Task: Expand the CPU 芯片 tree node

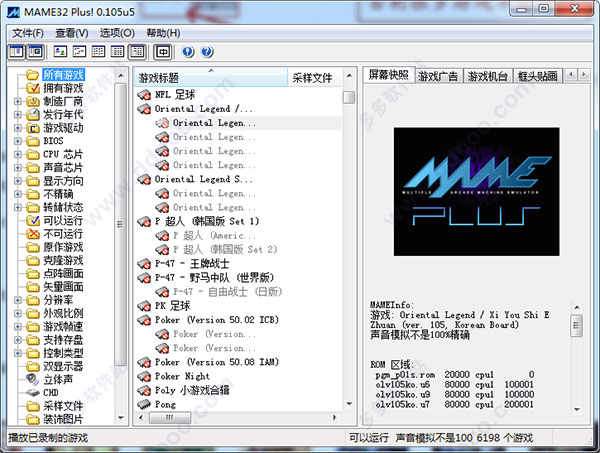Action: (18, 154)
